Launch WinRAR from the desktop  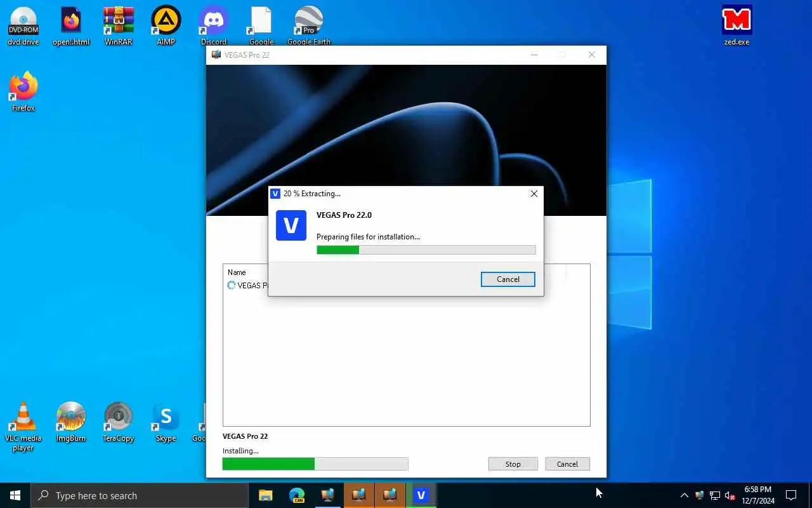118,25
